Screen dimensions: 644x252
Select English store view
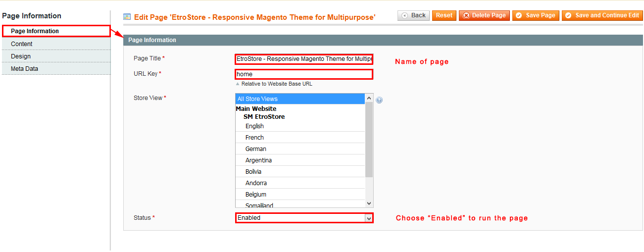click(x=300, y=126)
